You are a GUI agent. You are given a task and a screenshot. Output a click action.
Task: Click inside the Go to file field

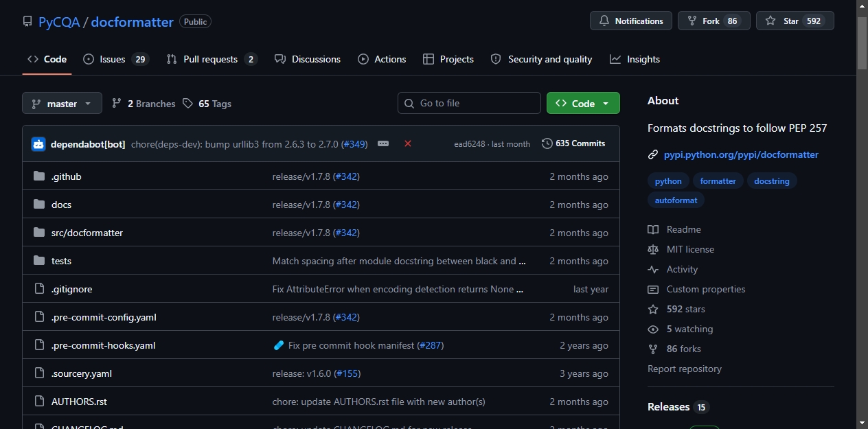point(469,103)
